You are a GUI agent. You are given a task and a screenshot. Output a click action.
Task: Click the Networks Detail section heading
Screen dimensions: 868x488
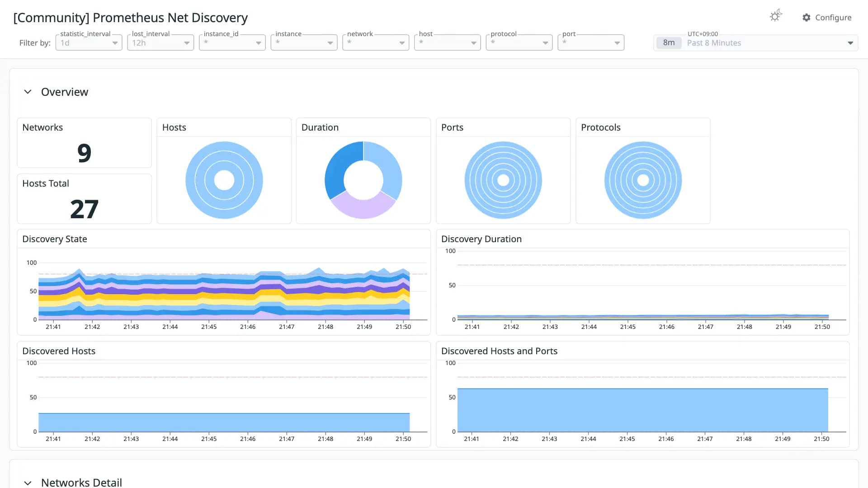(81, 482)
